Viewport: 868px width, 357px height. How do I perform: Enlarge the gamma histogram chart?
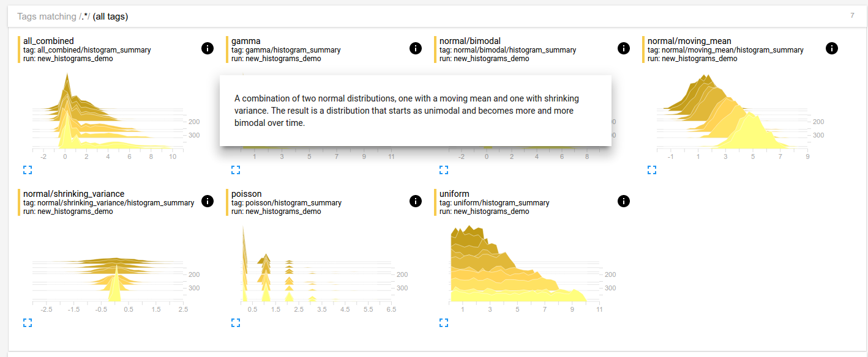(x=236, y=170)
